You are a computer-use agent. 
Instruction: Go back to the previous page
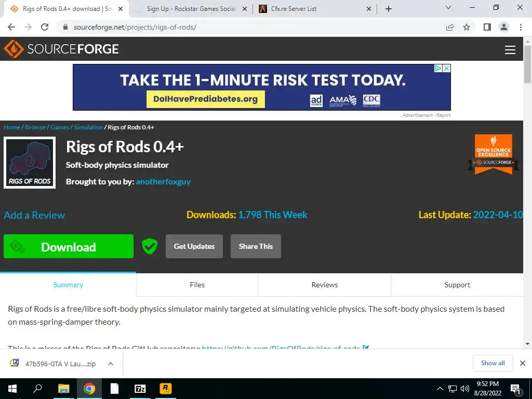[x=11, y=27]
